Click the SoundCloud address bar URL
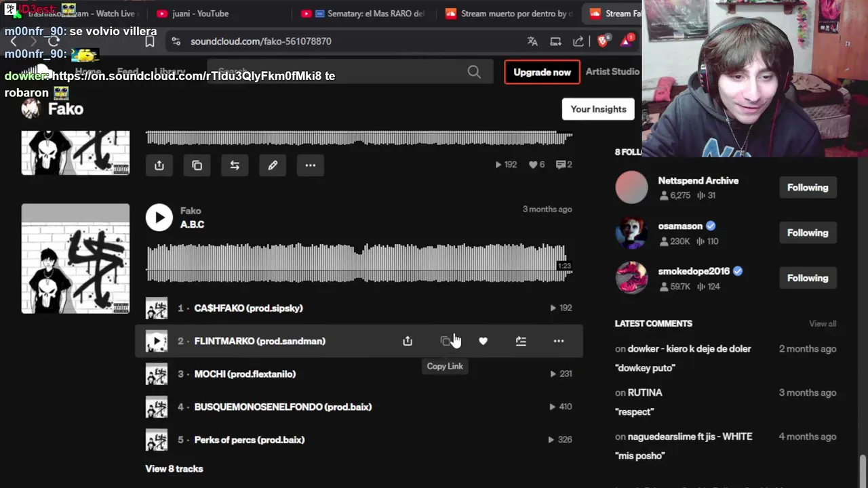This screenshot has height=488, width=868. pos(261,41)
